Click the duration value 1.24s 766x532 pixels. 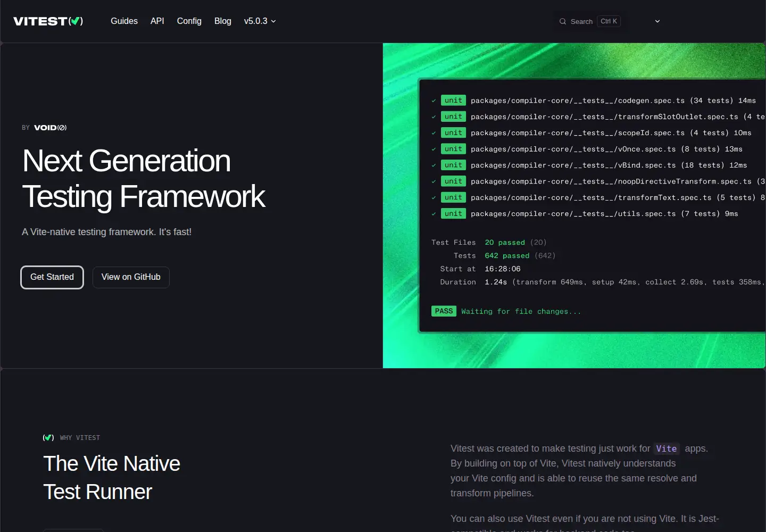click(496, 282)
